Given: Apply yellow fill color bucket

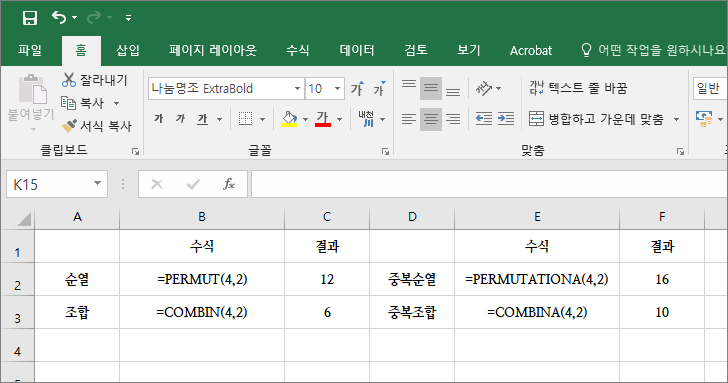Looking at the screenshot, I should tap(289, 119).
